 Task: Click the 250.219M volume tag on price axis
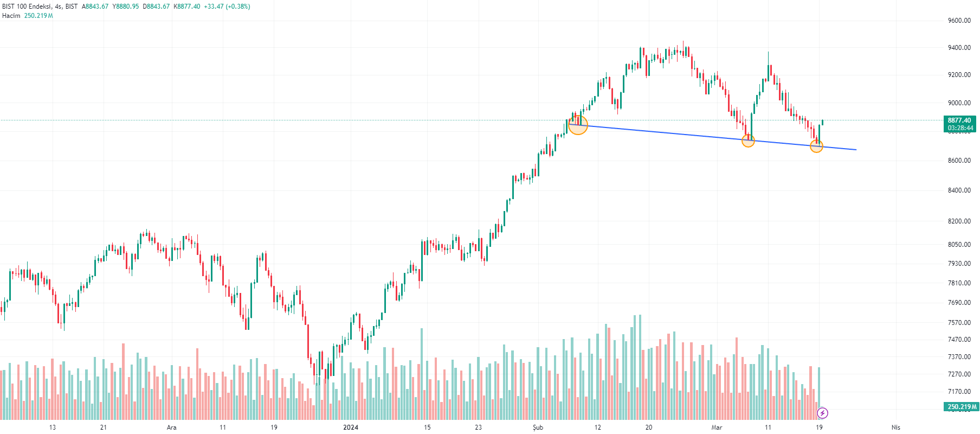click(x=962, y=407)
